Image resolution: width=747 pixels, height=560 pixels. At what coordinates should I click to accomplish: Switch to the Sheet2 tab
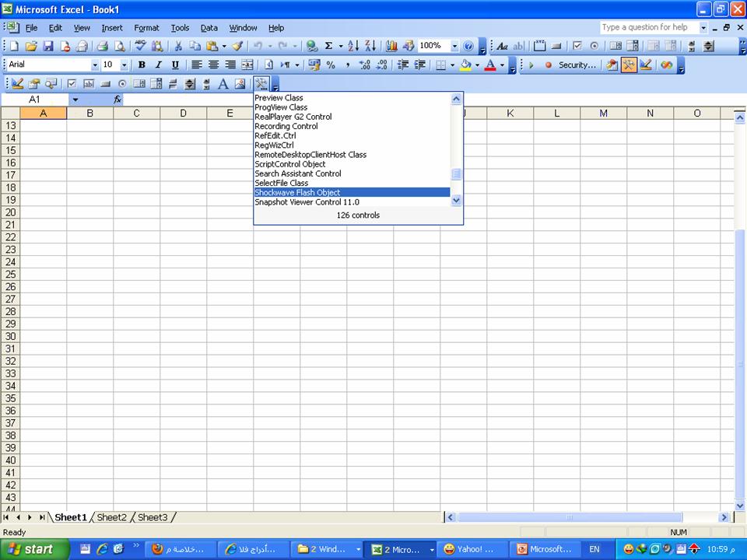click(111, 517)
